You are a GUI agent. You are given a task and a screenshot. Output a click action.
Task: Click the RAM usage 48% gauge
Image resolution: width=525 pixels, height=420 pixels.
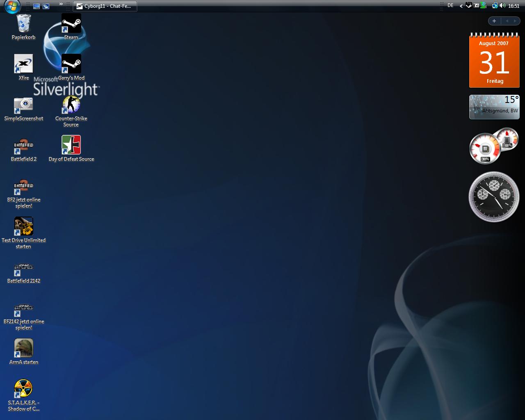coord(508,139)
